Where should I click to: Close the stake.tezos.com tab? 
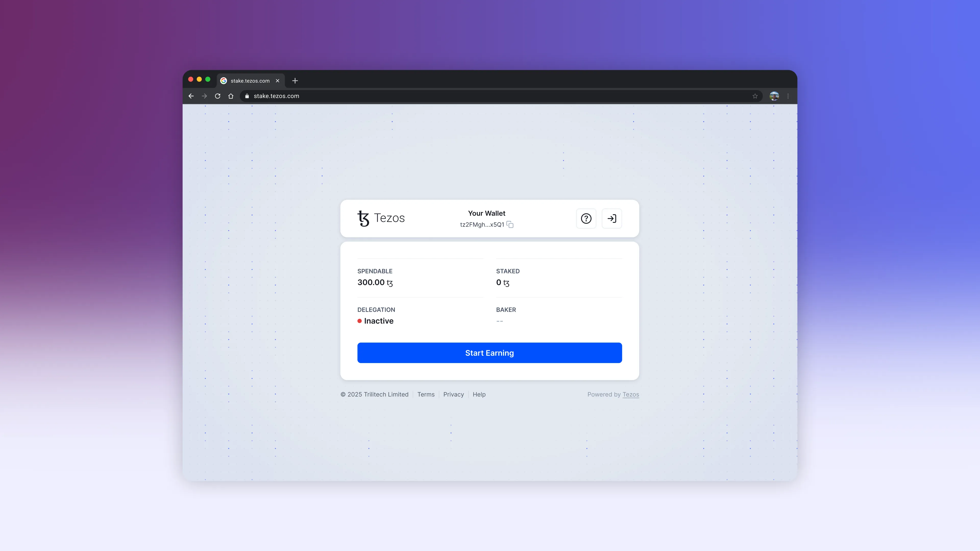click(x=278, y=81)
